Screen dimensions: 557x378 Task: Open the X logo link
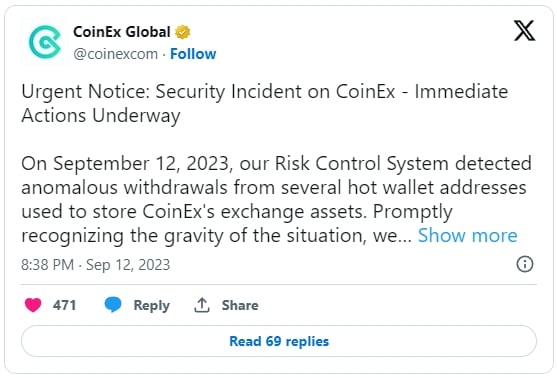point(524,31)
